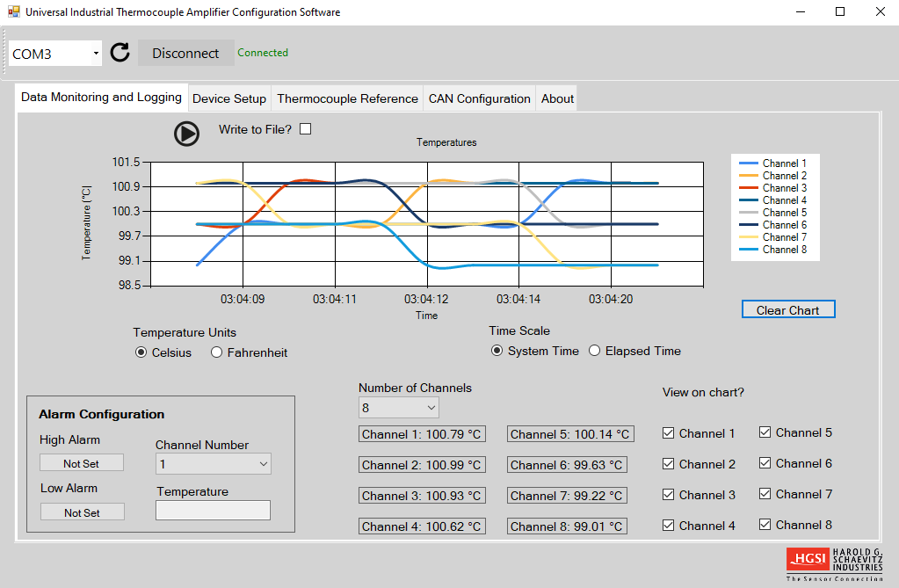Open the CAN Configuration tab
Screen dimensions: 899x588
(x=479, y=98)
